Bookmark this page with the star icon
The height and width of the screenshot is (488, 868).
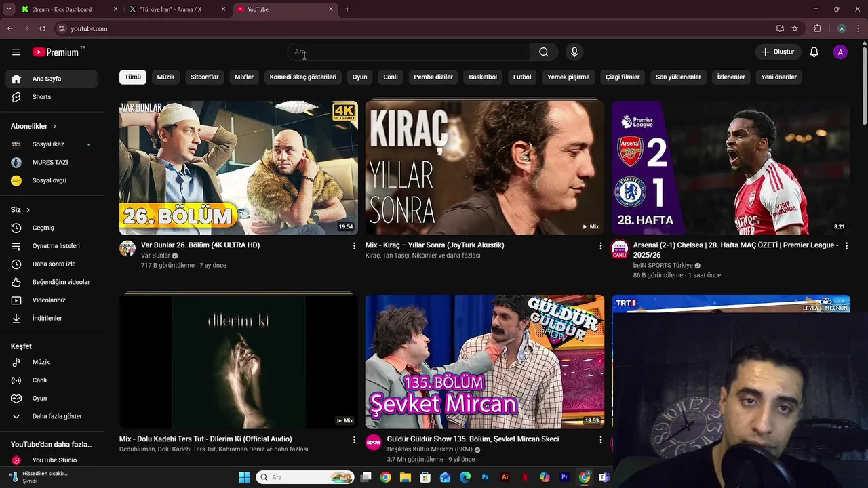tap(795, 28)
